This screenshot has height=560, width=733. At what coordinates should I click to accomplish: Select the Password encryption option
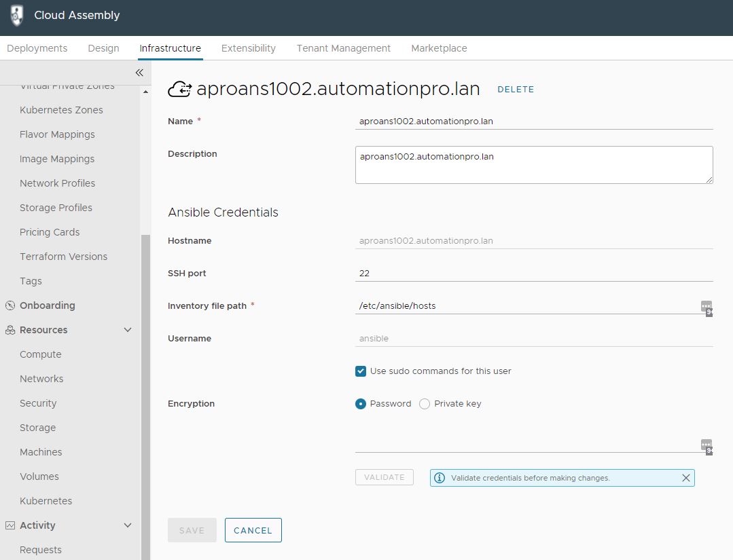(361, 404)
